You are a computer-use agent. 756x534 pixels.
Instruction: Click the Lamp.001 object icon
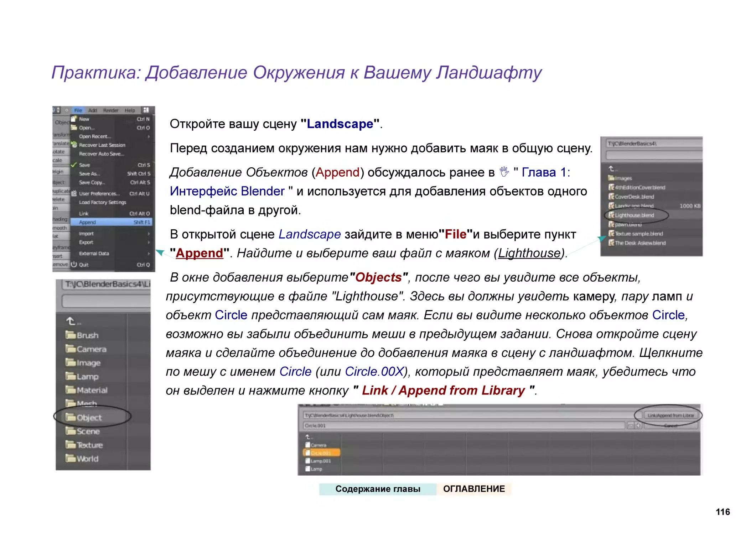click(308, 461)
